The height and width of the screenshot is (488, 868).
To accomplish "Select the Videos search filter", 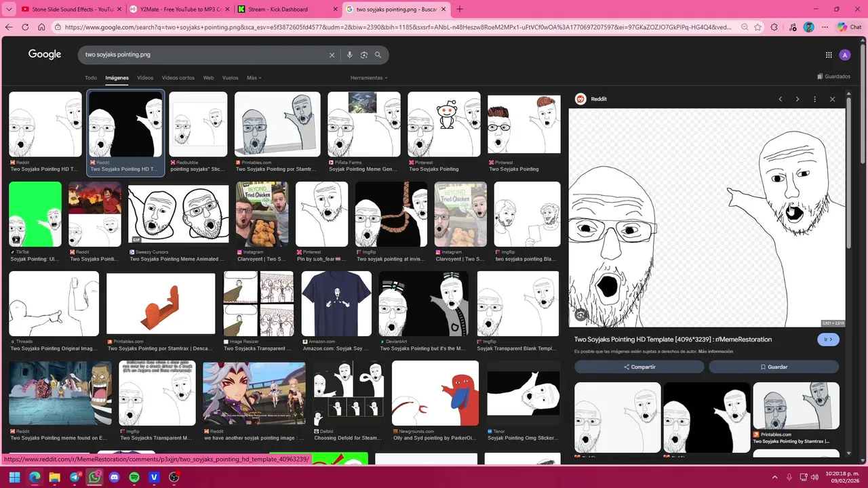I will 145,78.
